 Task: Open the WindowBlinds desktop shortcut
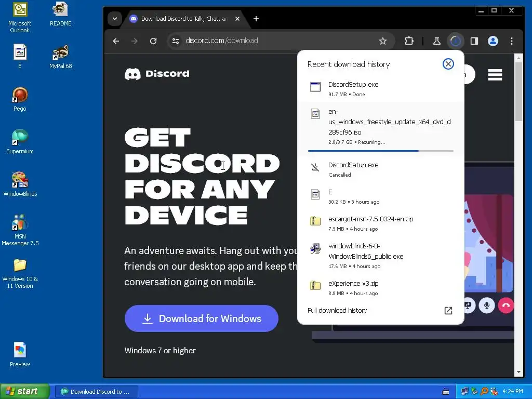coord(20,184)
